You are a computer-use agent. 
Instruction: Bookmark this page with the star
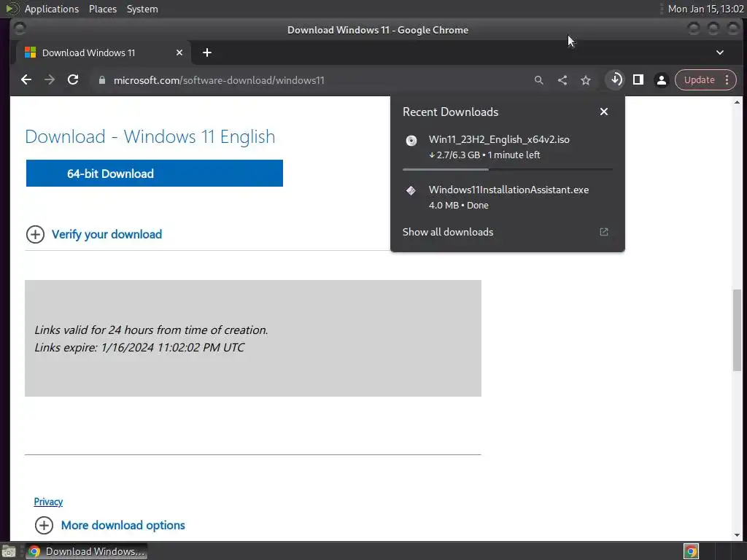click(x=586, y=80)
